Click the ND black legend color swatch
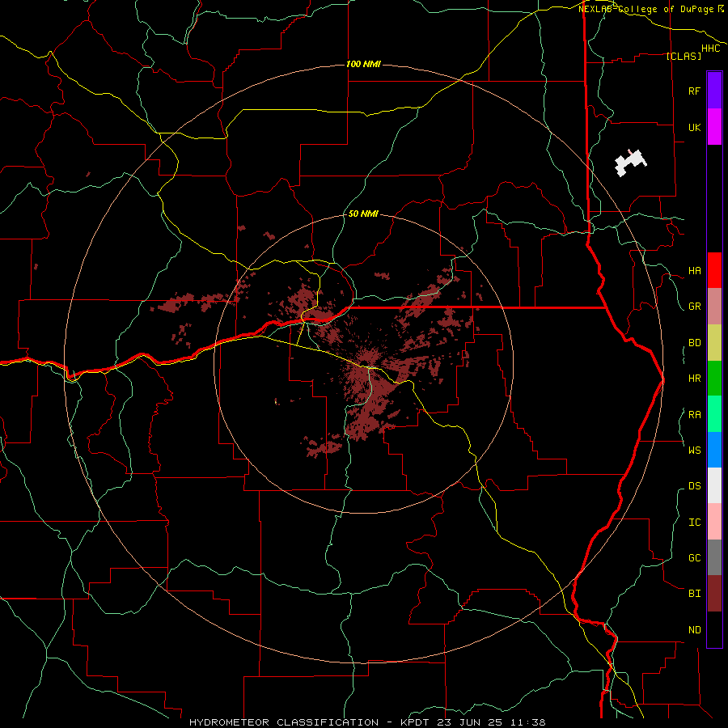 [714, 629]
